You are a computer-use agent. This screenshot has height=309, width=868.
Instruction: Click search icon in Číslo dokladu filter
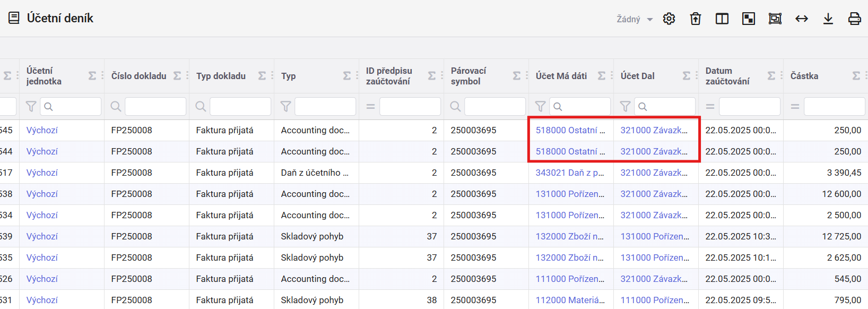[x=116, y=107]
